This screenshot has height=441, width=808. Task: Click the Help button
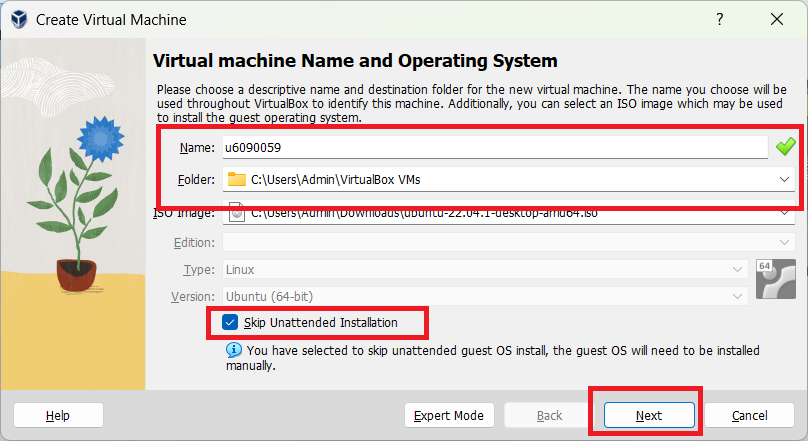[x=58, y=415]
